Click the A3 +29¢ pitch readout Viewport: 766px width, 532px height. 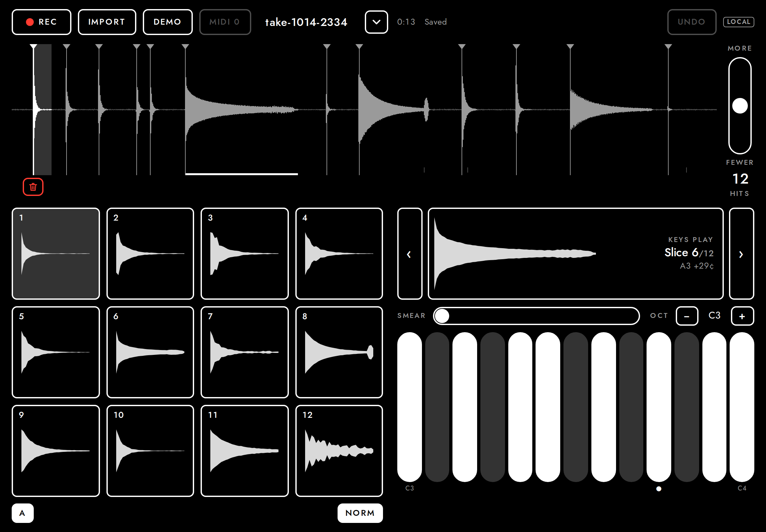[697, 266]
